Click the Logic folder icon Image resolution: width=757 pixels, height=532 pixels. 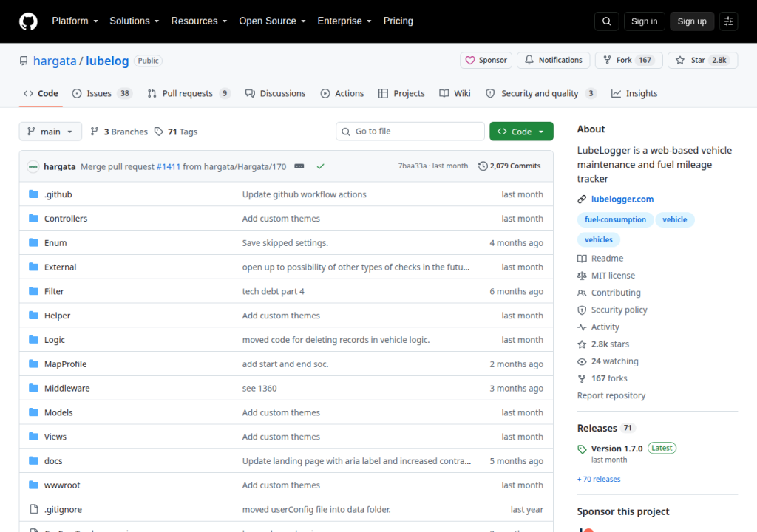point(33,339)
